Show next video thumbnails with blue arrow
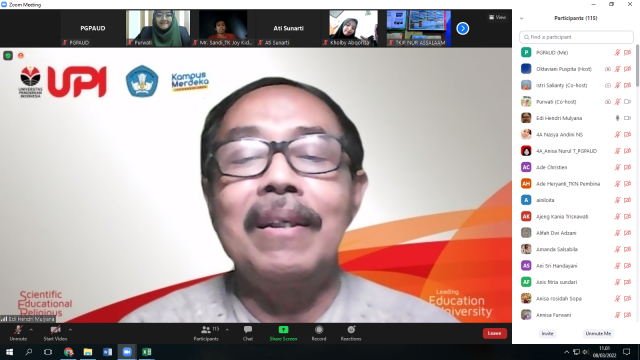The image size is (640, 360). (x=462, y=29)
